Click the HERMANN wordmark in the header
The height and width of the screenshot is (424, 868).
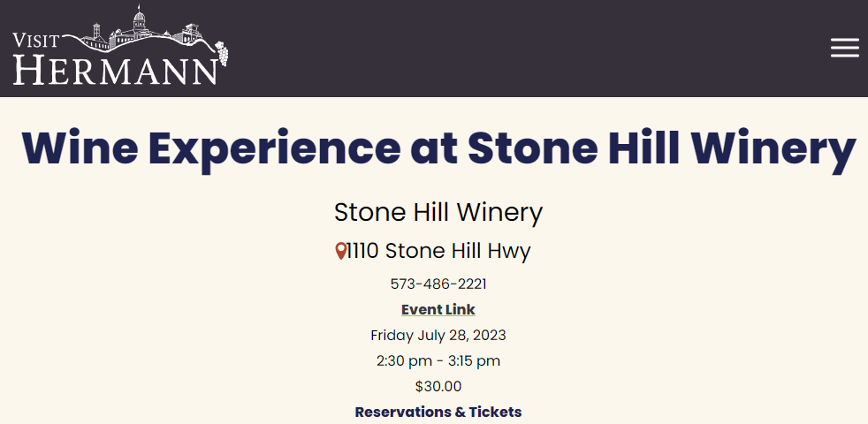113,70
